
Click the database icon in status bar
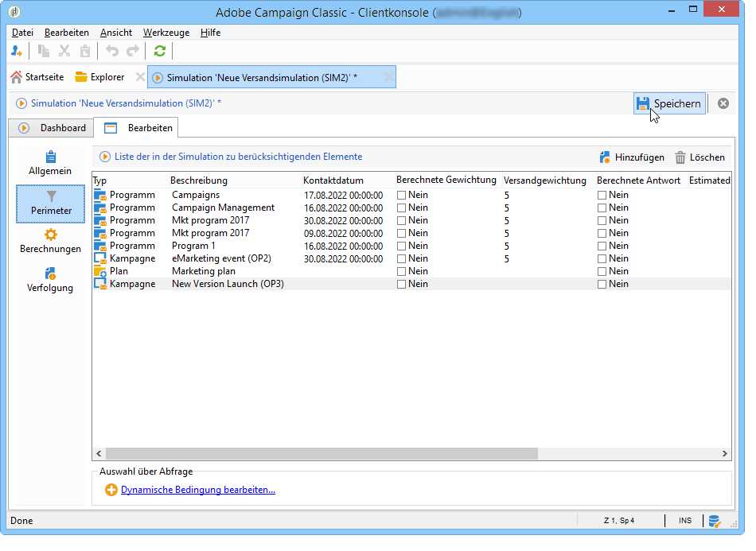click(x=715, y=521)
